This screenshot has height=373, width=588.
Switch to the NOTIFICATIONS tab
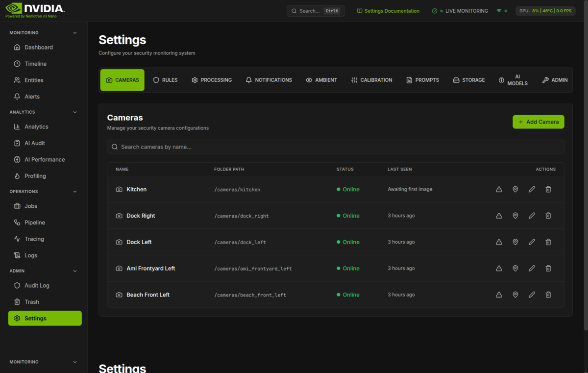point(269,79)
